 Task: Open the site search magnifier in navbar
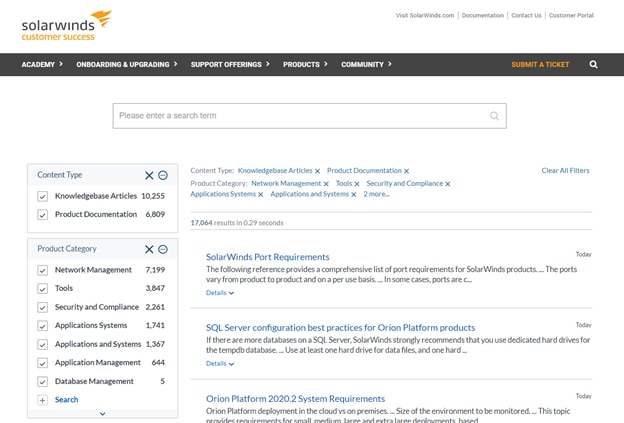593,64
